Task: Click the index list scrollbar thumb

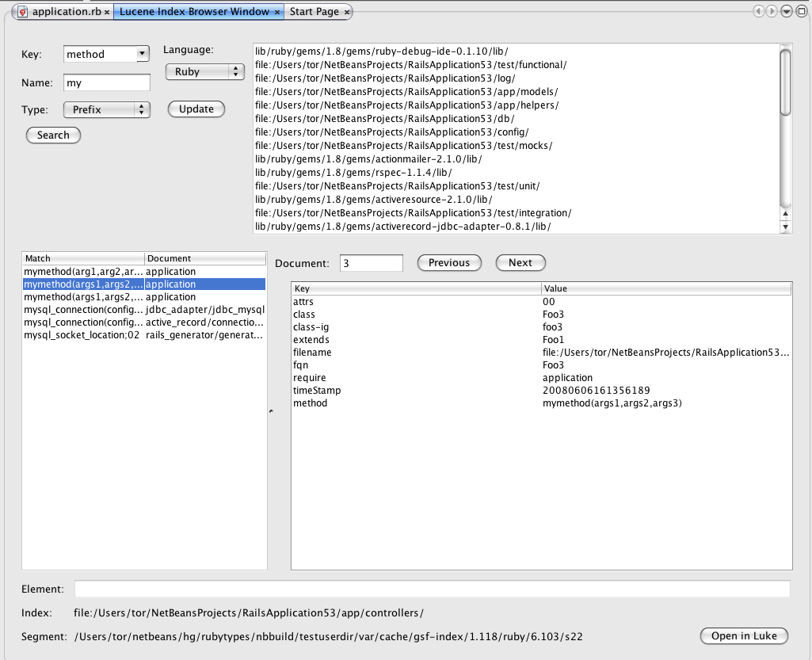Action: [x=786, y=82]
